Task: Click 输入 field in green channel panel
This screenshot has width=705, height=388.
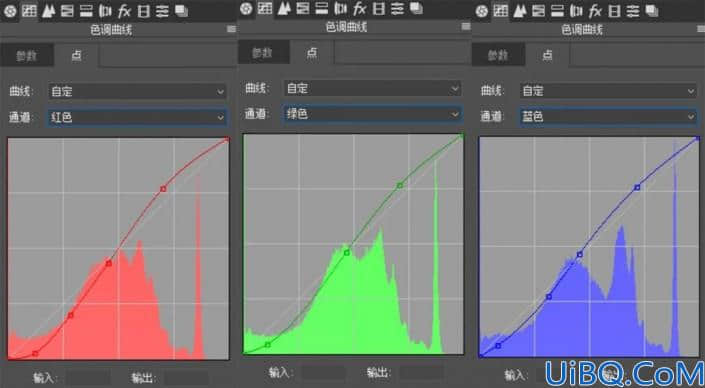Action: pos(323,373)
